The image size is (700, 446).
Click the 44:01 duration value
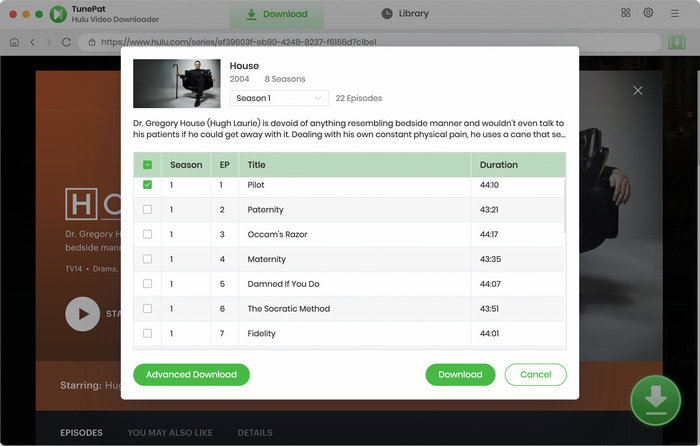coord(489,333)
